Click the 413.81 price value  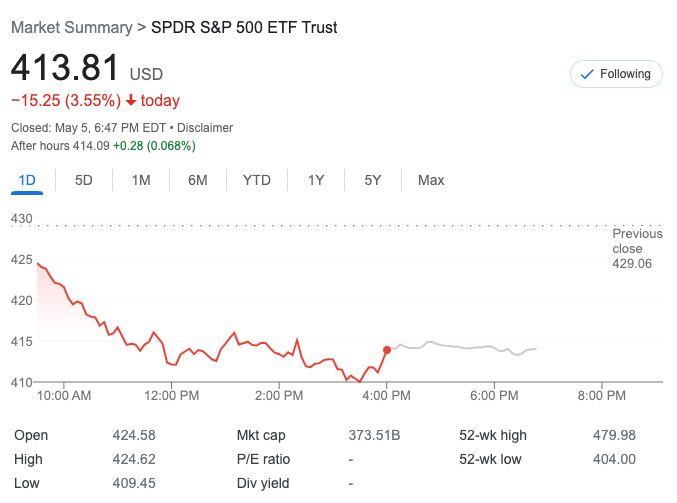pos(64,69)
